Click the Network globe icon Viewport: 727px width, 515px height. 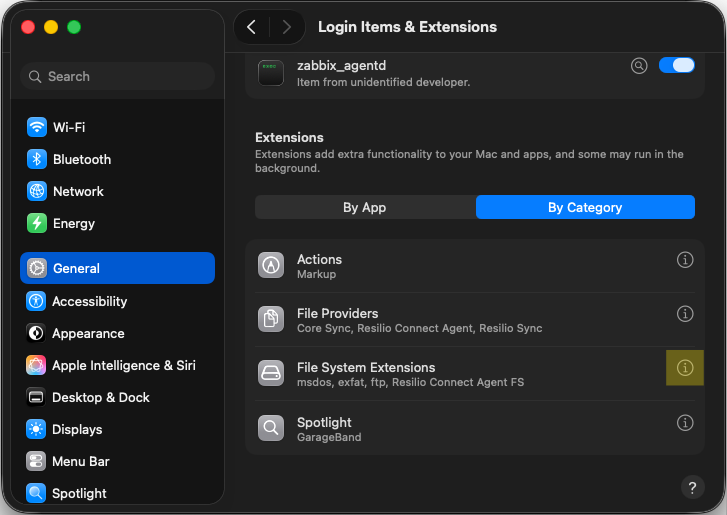pyautogui.click(x=37, y=191)
